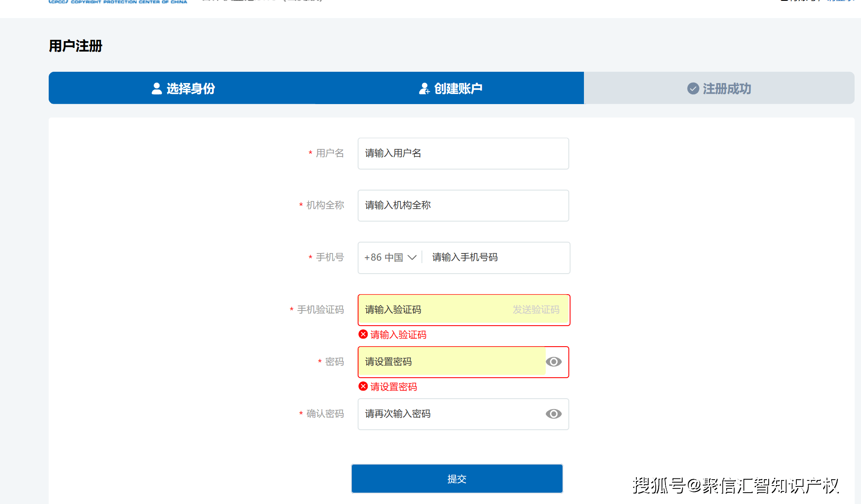Image resolution: width=861 pixels, height=504 pixels.
Task: Click 发送验证码 to send verification code
Action: click(x=536, y=310)
